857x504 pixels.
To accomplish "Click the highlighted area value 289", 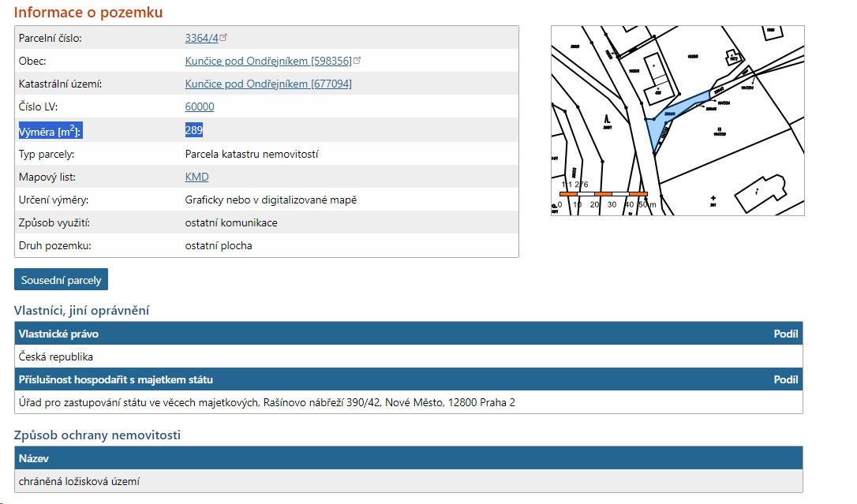I will pyautogui.click(x=194, y=130).
